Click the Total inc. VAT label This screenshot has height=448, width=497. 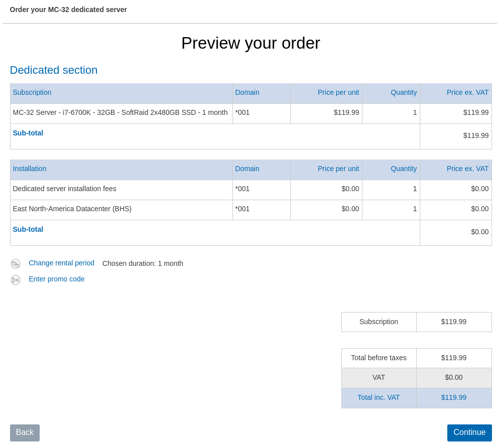379,398
